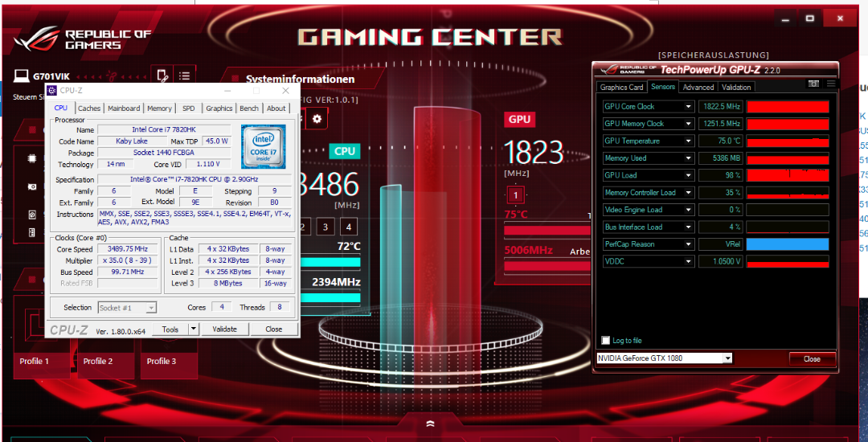Click the teal CPU badge in Gaming Center
The height and width of the screenshot is (442, 868).
coord(344,151)
